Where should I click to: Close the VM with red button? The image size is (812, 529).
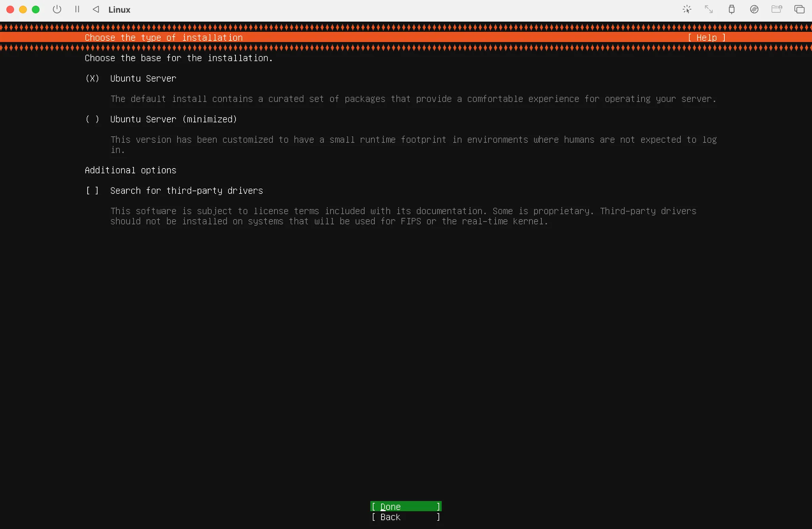[x=10, y=10]
